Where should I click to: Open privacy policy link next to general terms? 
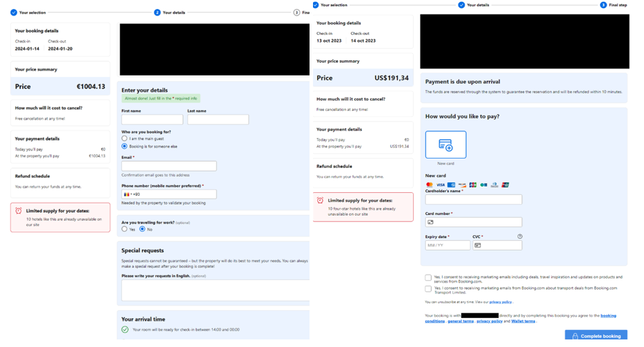489,321
